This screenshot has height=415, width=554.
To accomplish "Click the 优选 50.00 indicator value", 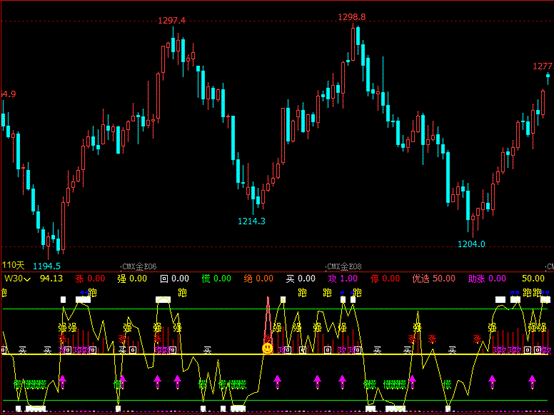I will pos(434,279).
